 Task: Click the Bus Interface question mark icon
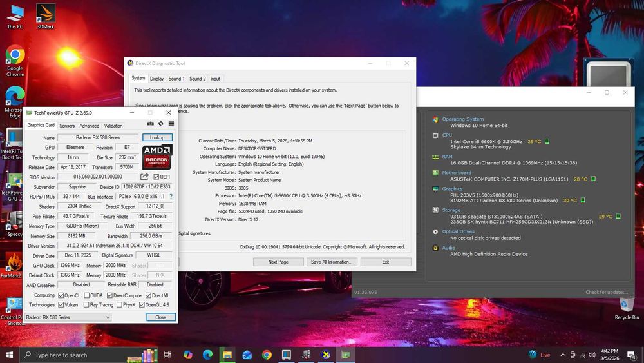coord(171,197)
